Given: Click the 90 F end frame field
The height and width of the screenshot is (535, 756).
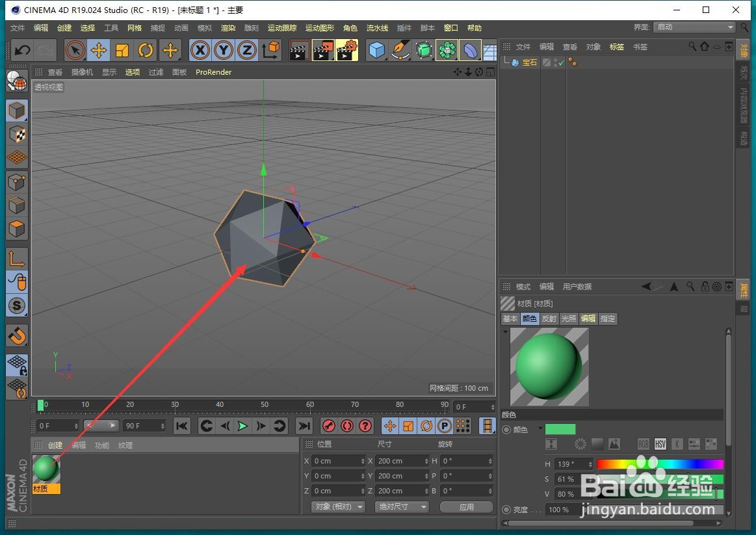Looking at the screenshot, I should [144, 426].
